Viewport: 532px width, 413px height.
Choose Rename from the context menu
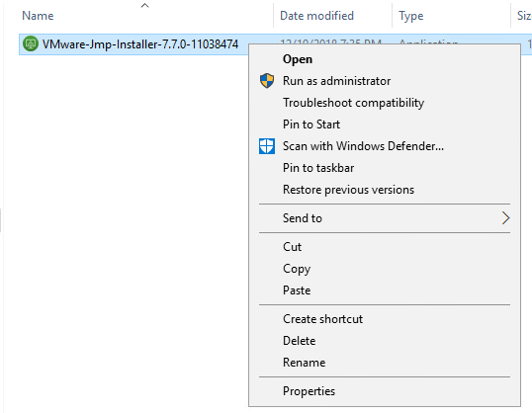click(x=385, y=363)
